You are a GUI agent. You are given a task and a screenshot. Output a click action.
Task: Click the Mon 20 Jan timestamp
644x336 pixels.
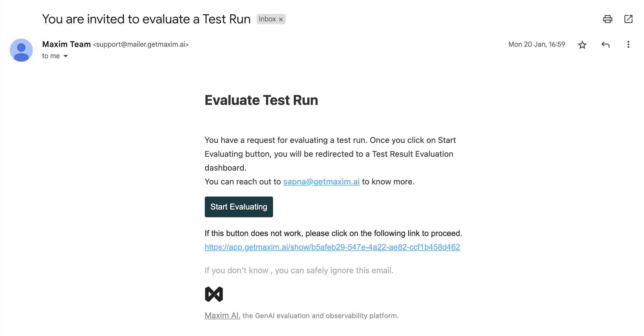coord(537,44)
